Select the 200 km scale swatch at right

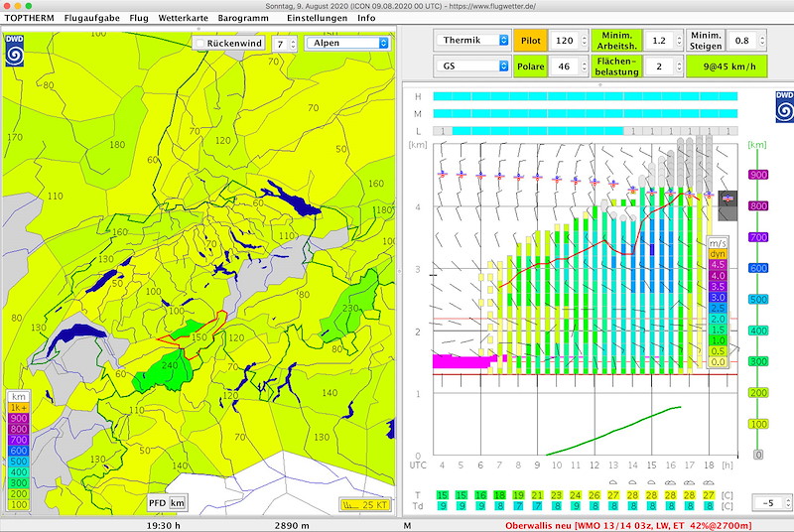(x=758, y=393)
